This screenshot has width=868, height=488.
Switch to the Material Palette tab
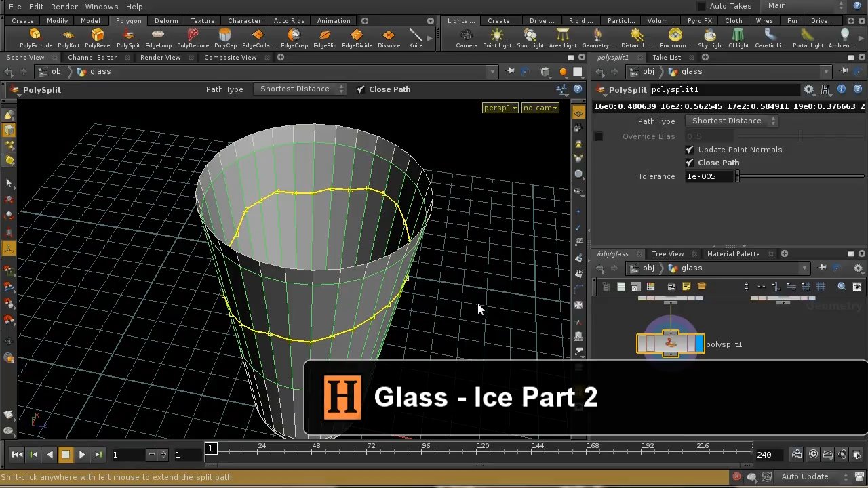tap(733, 253)
